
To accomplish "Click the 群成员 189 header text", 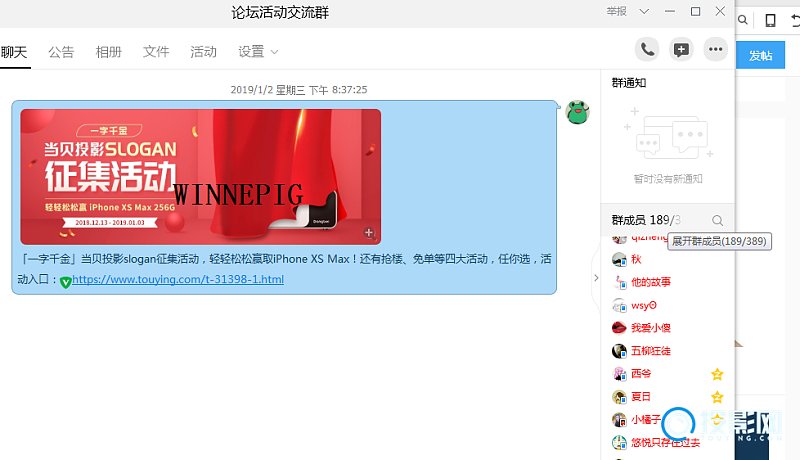I will [646, 220].
